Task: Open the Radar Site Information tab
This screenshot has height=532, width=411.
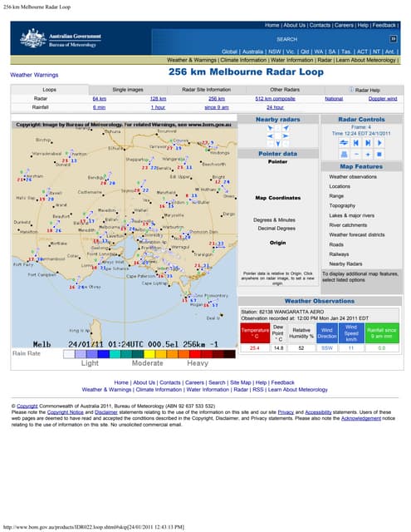Action: 207,90
